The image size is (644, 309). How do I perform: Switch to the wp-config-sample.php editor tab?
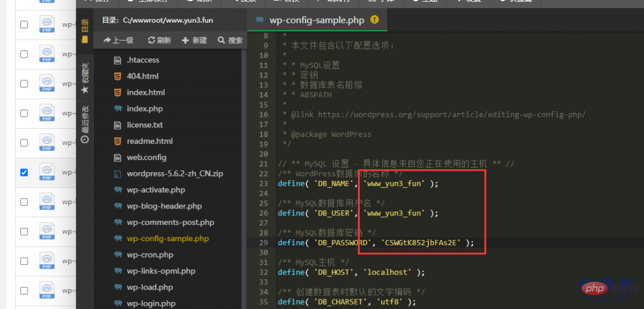pos(317,20)
